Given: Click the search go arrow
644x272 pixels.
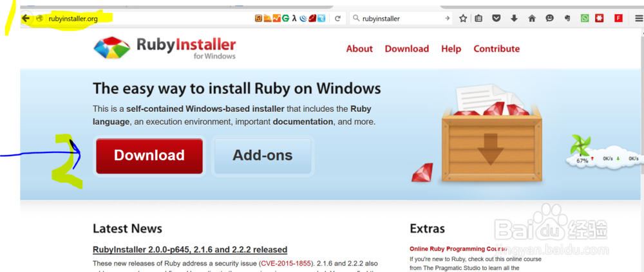Looking at the screenshot, I should pos(448,19).
